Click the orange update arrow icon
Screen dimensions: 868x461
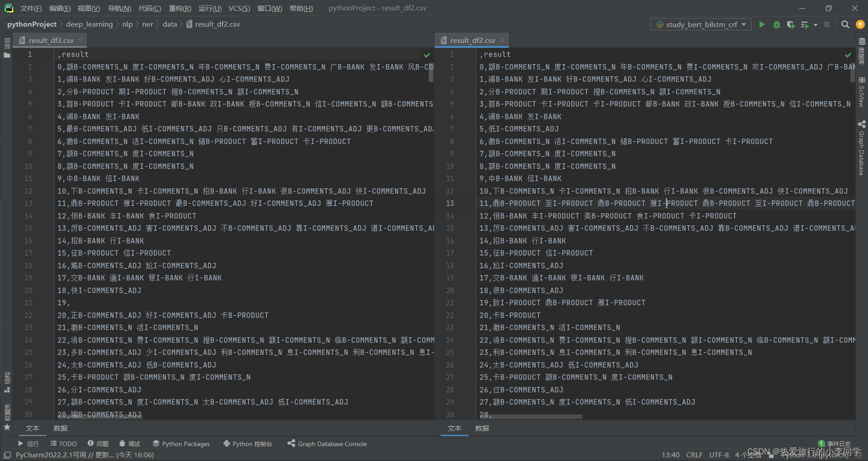tap(860, 24)
